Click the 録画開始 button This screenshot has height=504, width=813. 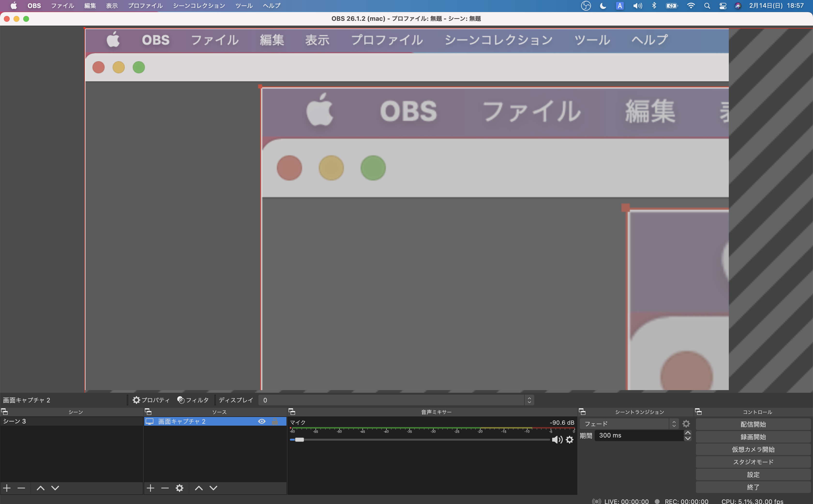point(753,437)
